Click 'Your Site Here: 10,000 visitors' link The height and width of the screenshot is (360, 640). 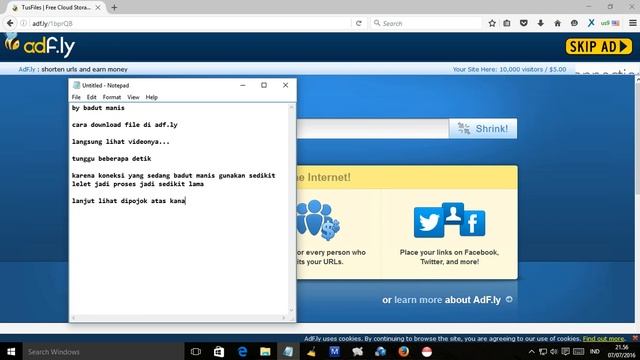click(x=509, y=69)
